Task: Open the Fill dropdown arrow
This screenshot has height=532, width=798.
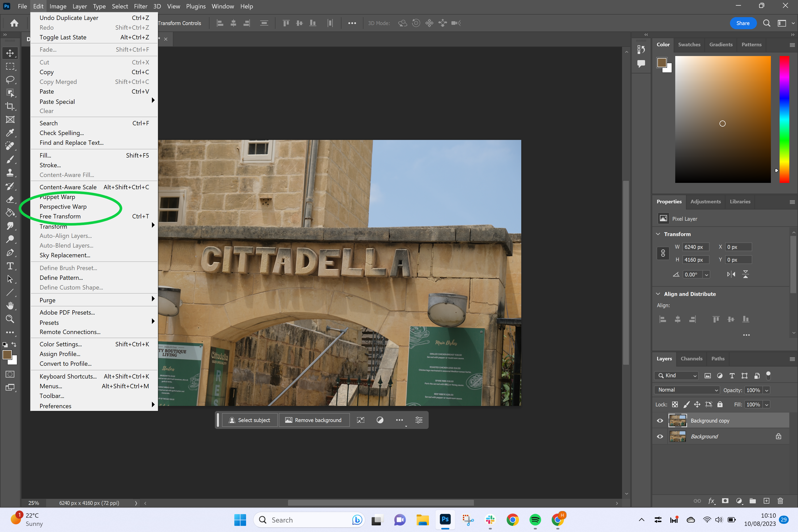Action: (x=767, y=405)
